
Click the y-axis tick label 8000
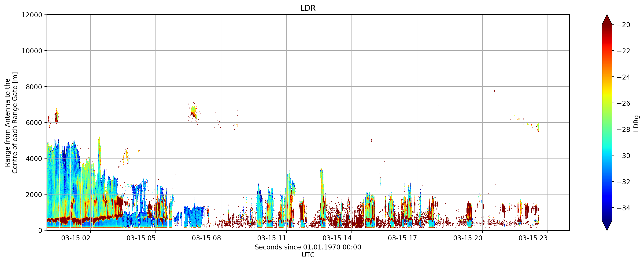[x=34, y=87]
